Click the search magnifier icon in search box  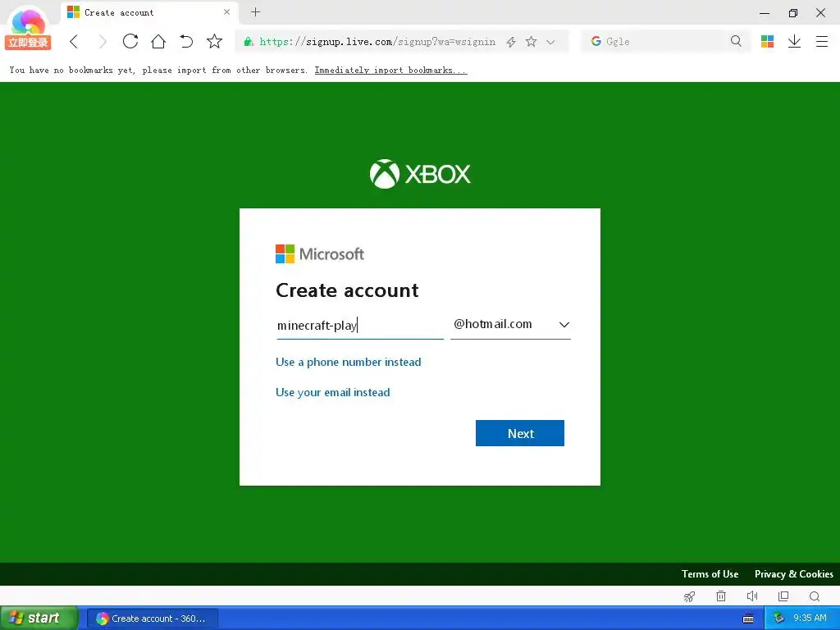coord(736,41)
